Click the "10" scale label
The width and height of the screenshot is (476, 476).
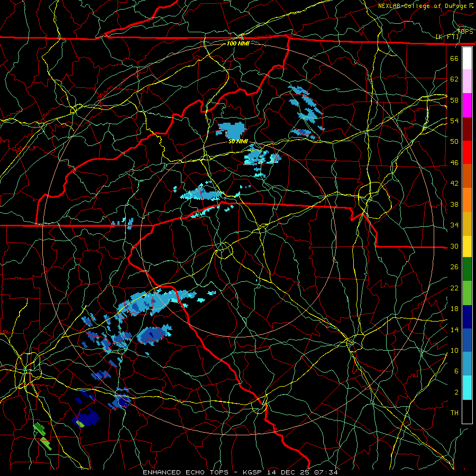pyautogui.click(x=454, y=350)
